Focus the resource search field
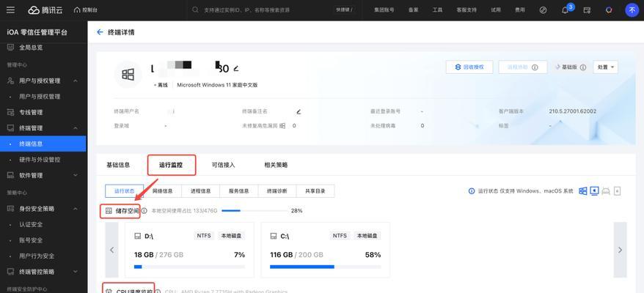644x293 pixels. [261, 10]
